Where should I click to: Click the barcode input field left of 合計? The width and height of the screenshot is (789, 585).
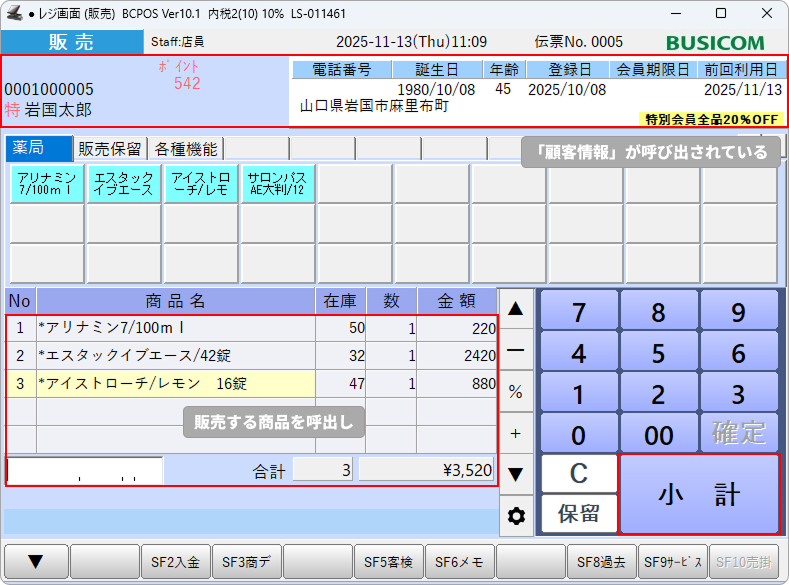coord(84,470)
